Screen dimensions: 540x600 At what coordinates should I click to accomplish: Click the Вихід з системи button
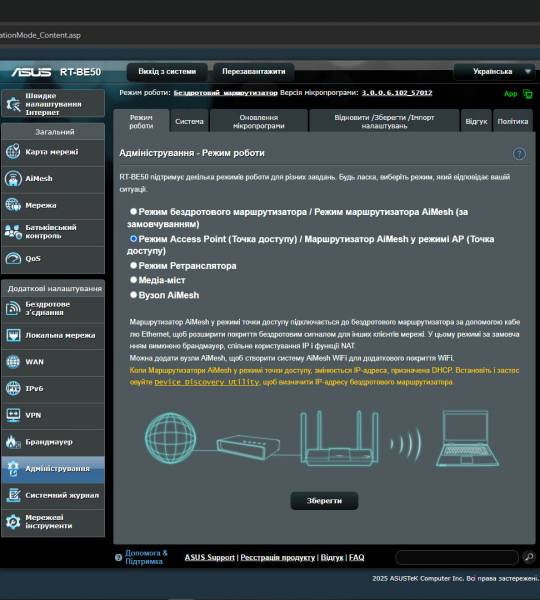pos(167,72)
